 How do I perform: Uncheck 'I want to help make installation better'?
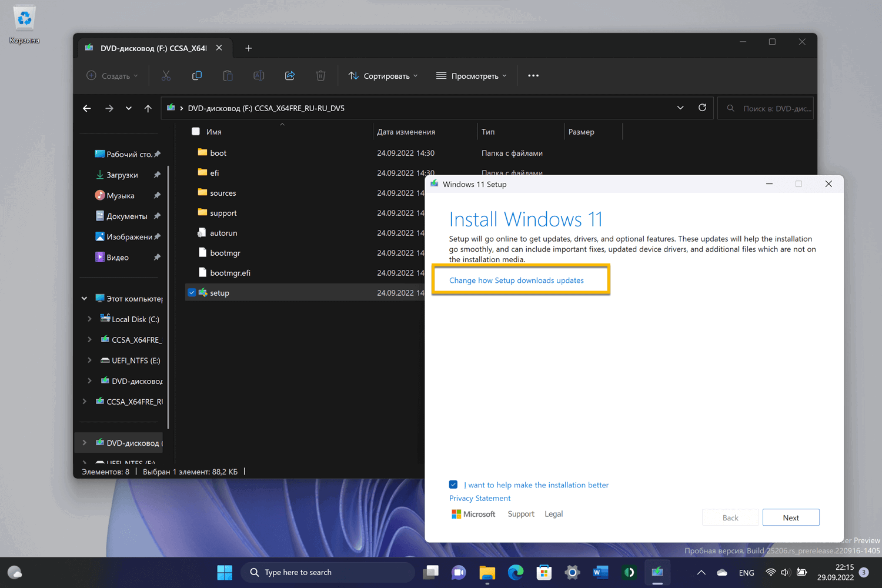[x=453, y=485]
